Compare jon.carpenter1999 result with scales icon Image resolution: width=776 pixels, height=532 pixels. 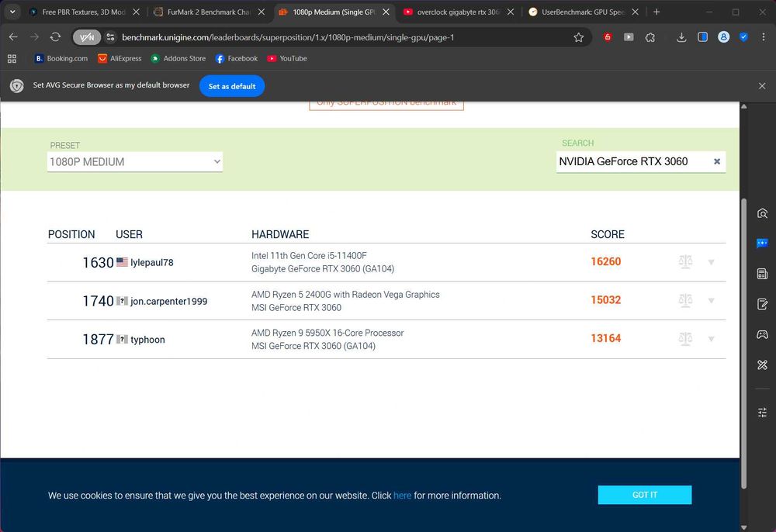[x=685, y=300]
